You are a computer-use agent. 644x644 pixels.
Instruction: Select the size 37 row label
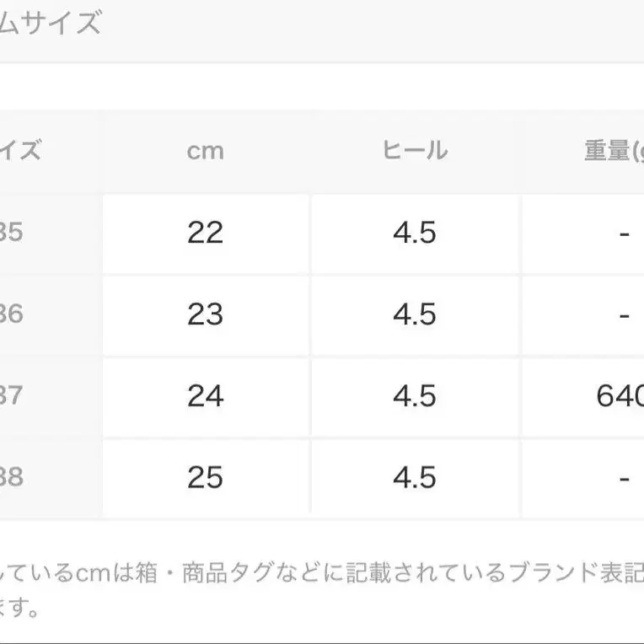[13, 396]
